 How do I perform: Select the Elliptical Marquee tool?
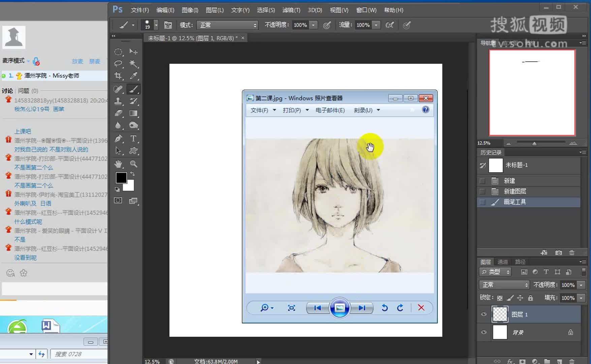[118, 52]
